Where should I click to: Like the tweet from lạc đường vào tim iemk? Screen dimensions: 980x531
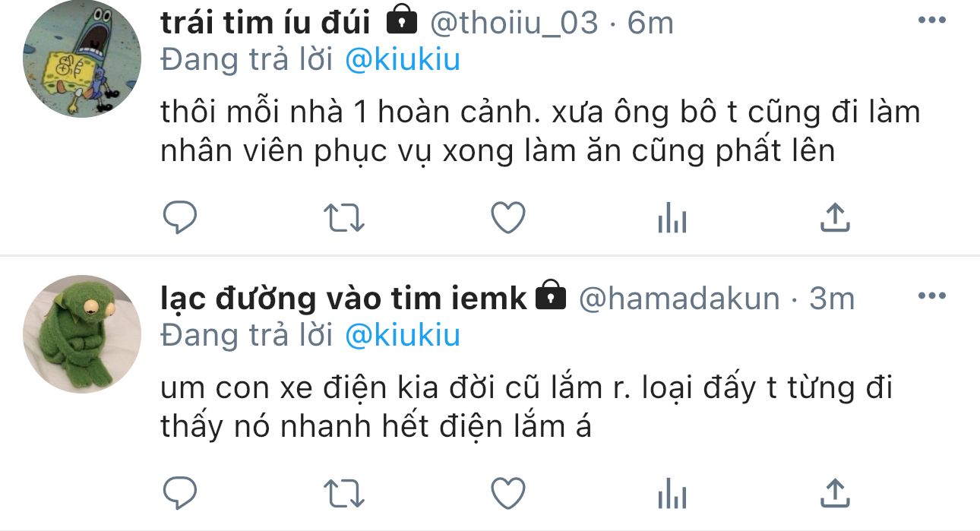[508, 493]
